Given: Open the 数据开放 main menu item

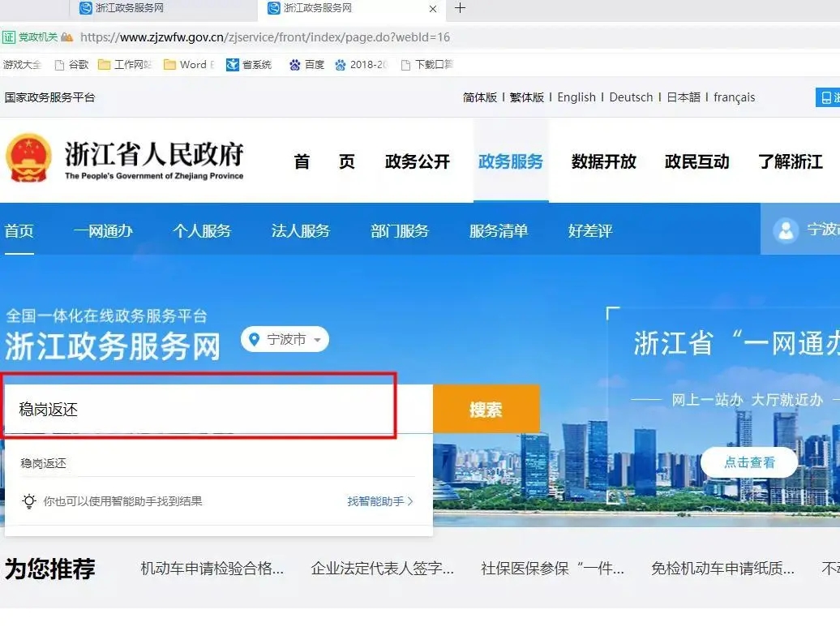Looking at the screenshot, I should tap(604, 161).
